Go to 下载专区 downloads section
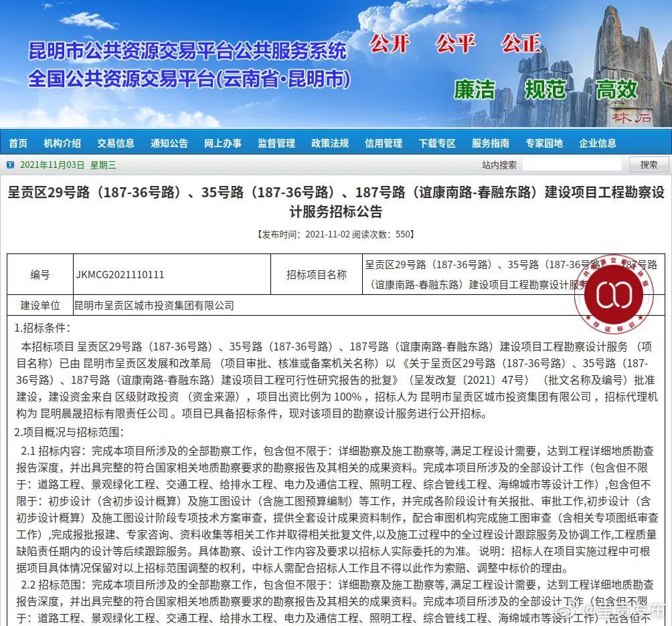672x626 pixels. coord(437,143)
